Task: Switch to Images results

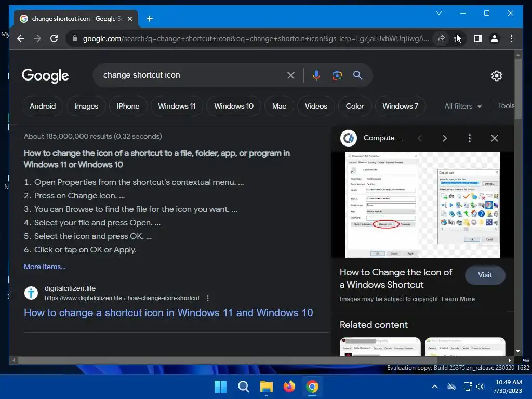Action: (x=86, y=106)
